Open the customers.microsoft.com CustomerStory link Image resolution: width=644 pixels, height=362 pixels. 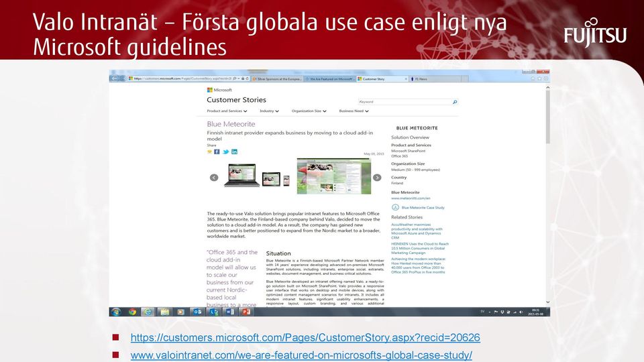305,338
